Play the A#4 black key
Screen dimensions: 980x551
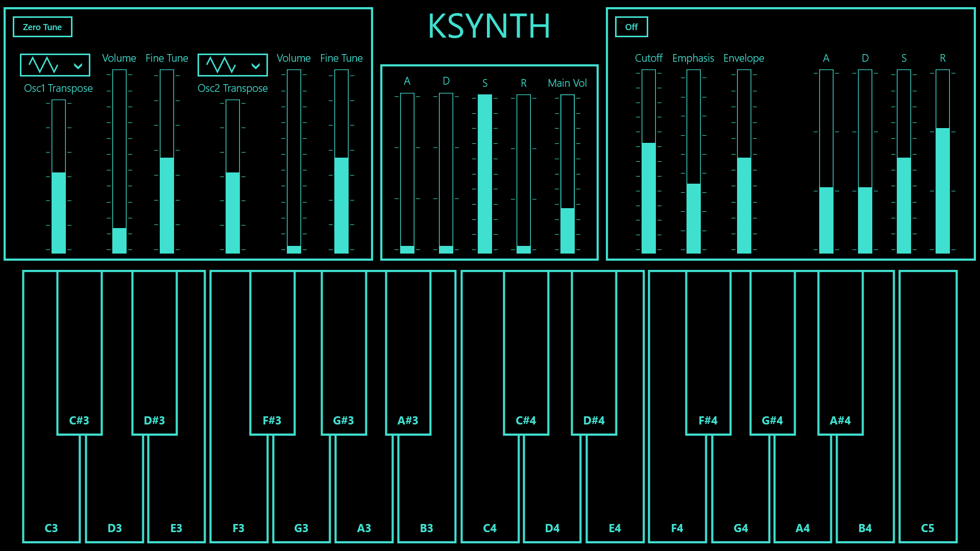coord(840,352)
